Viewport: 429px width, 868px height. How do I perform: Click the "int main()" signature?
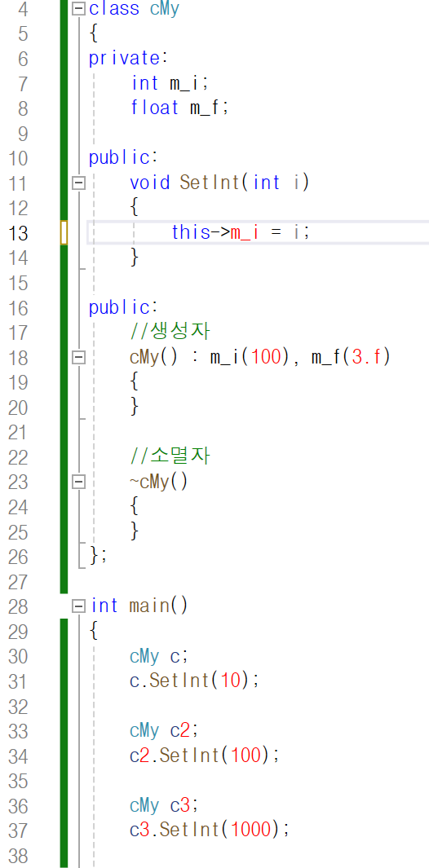[x=139, y=606]
